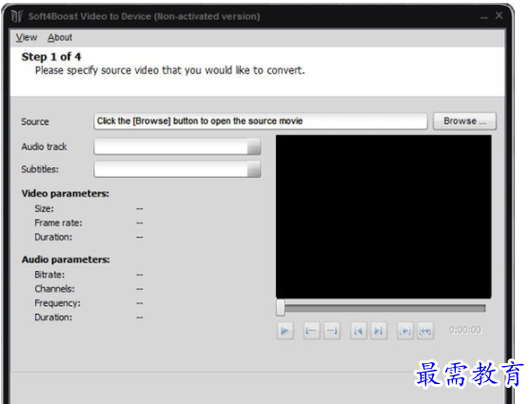This screenshot has height=404, width=532.
Task: Click the 'Channels:' label
Action: point(54,289)
